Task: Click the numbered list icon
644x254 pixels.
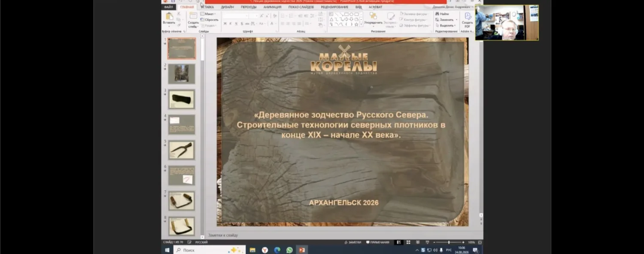Action: (x=292, y=15)
